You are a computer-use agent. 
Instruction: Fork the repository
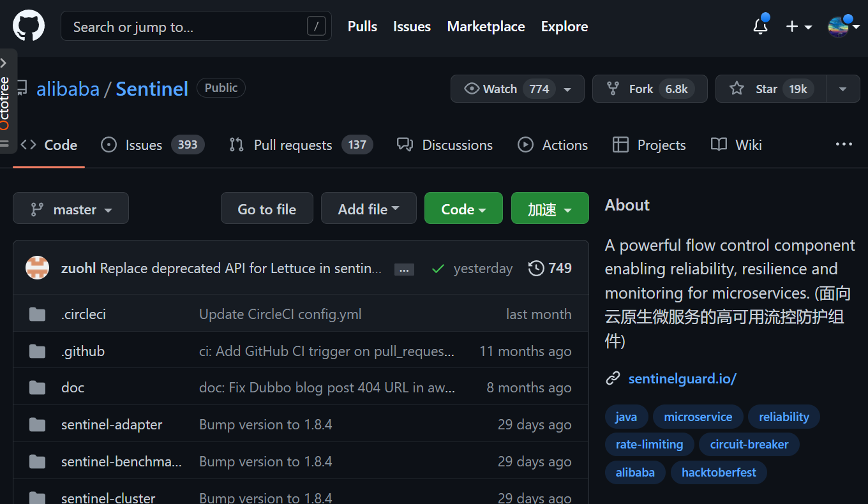click(650, 89)
